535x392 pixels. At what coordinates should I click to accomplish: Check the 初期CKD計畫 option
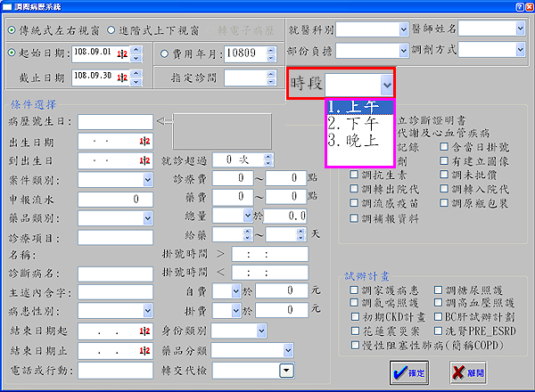(354, 315)
